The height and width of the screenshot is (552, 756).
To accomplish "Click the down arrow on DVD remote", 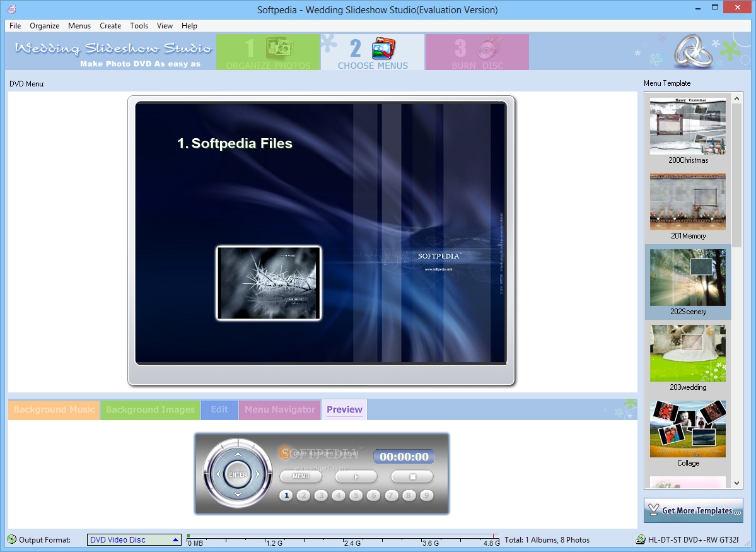I will [238, 495].
